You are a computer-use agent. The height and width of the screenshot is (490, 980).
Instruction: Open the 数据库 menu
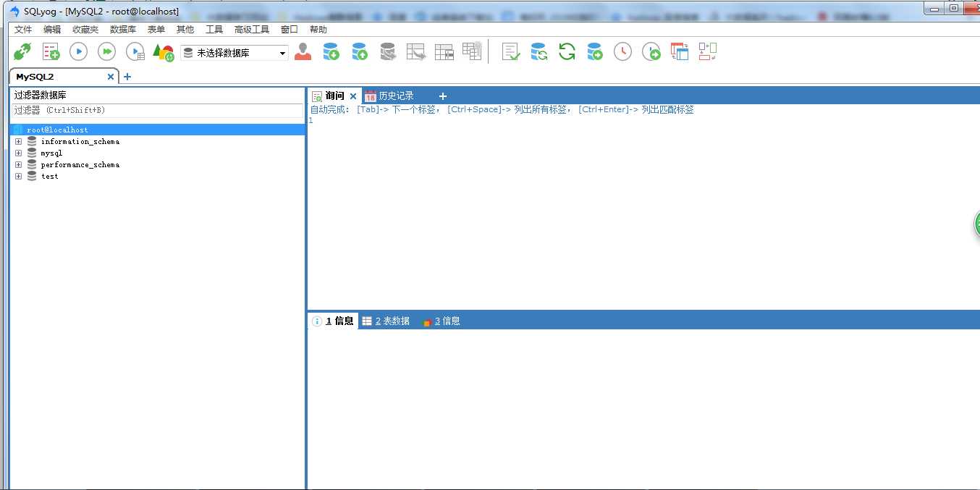[123, 30]
